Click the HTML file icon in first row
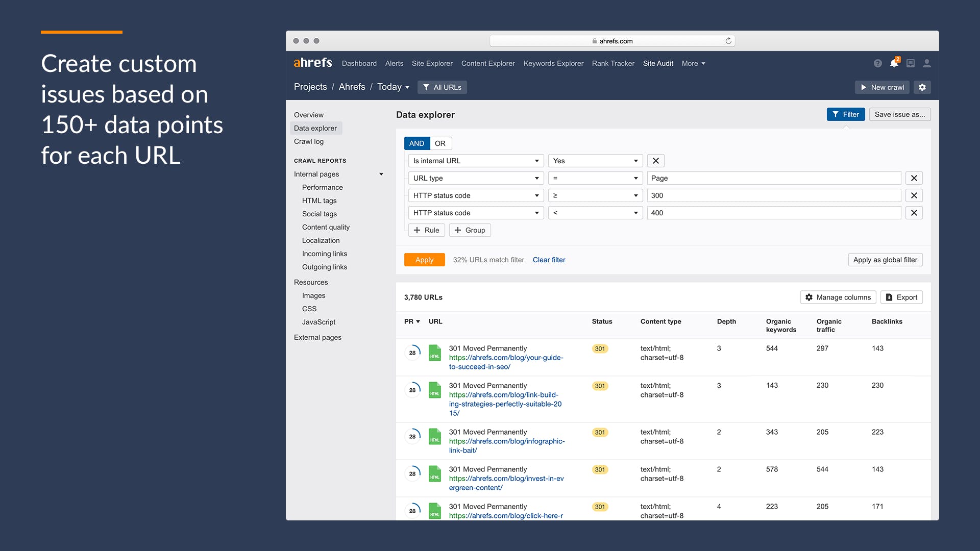 click(x=434, y=353)
